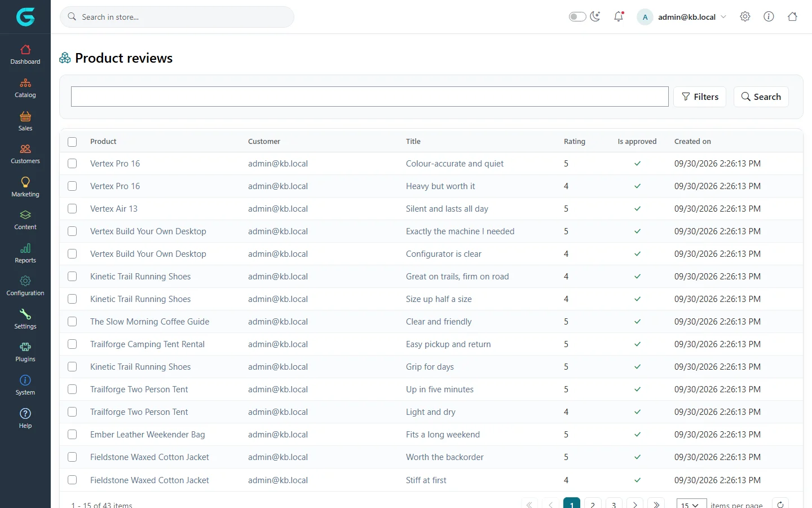Go to the next page arrow
Viewport: 812px width, 508px height.
[635, 505]
